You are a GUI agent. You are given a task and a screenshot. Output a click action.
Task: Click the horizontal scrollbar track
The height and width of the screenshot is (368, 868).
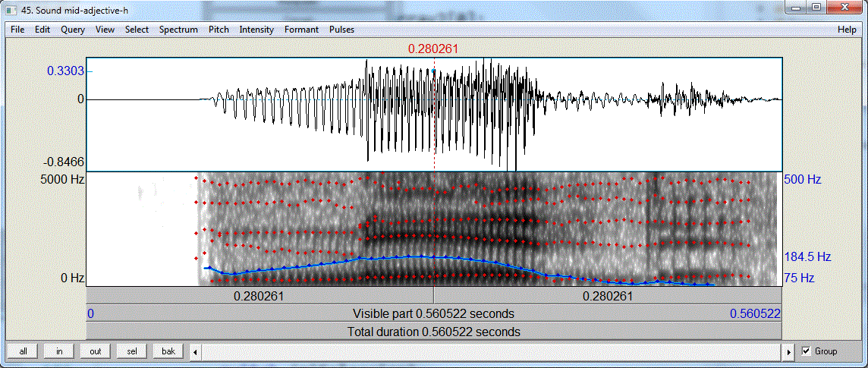click(x=492, y=351)
